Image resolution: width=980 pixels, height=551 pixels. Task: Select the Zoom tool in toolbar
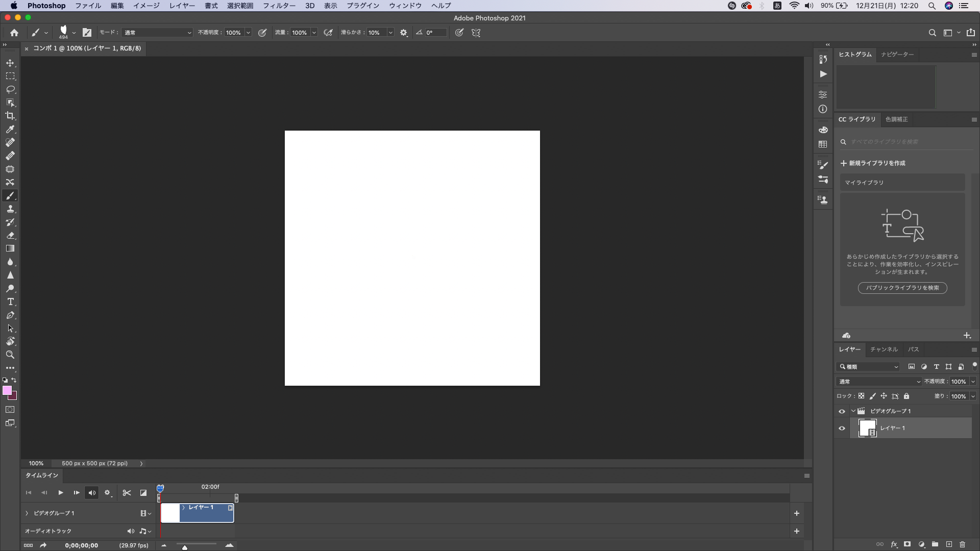click(x=10, y=355)
